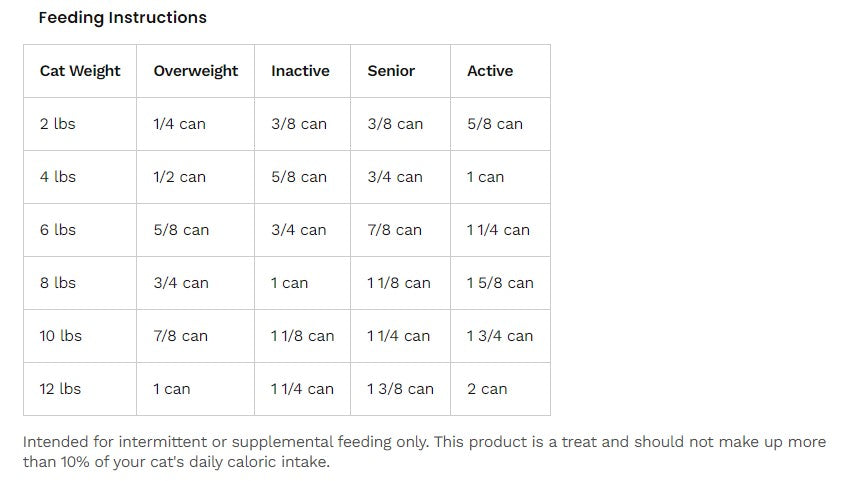This screenshot has width=855, height=481.
Task: Click the 4 lbs row label
Action: (58, 177)
